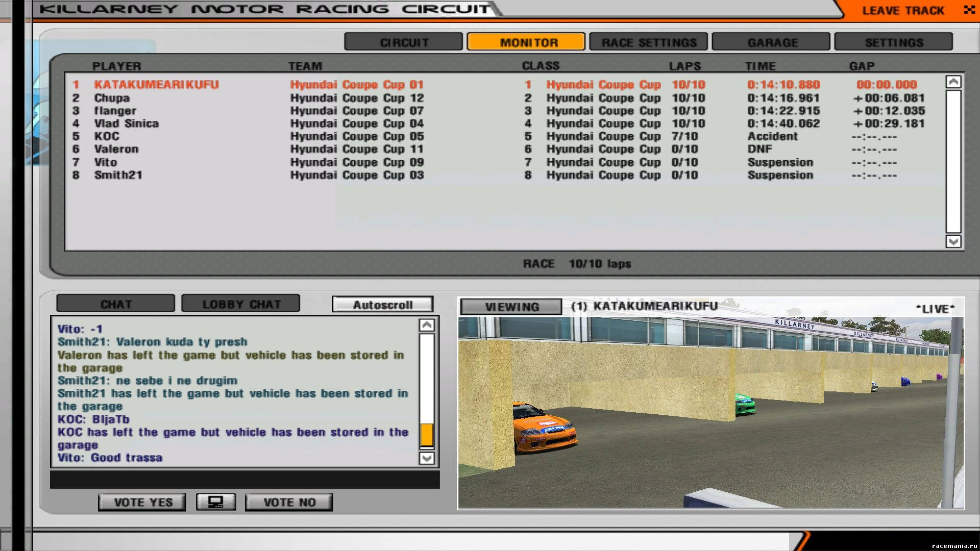Open the Circuit tab
980x551 pixels.
click(404, 42)
